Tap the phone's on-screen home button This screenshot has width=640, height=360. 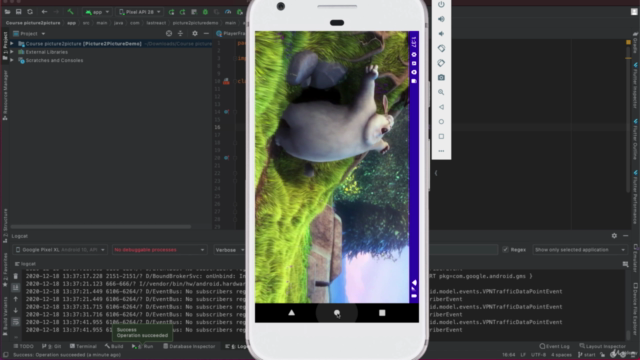click(337, 313)
